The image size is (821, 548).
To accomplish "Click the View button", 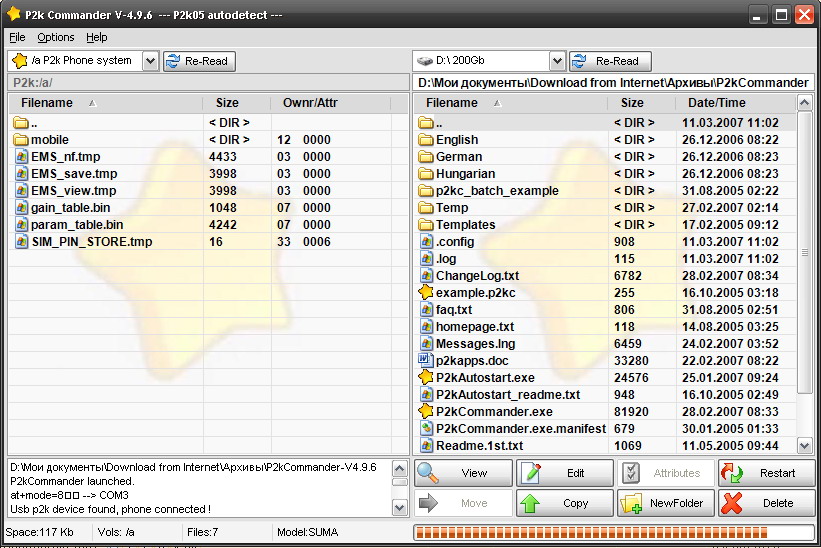I will click(x=463, y=473).
